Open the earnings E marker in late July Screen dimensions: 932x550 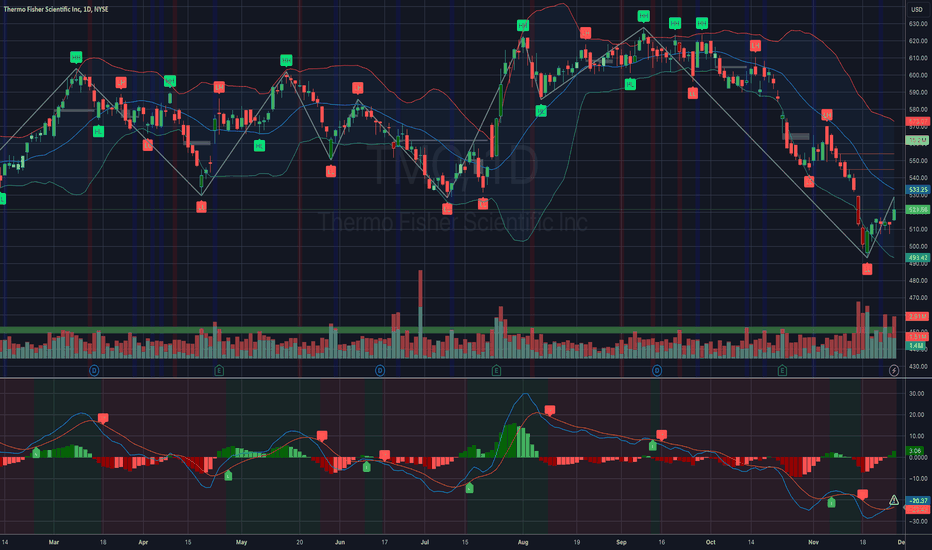point(496,370)
